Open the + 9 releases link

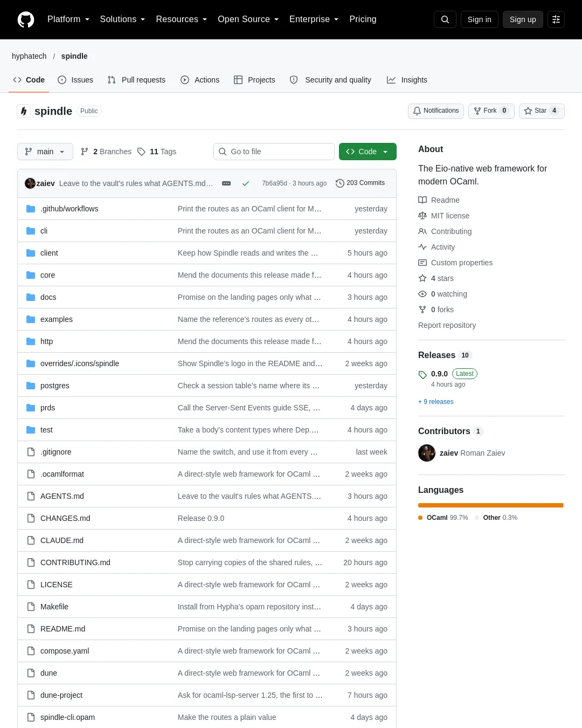(x=436, y=402)
